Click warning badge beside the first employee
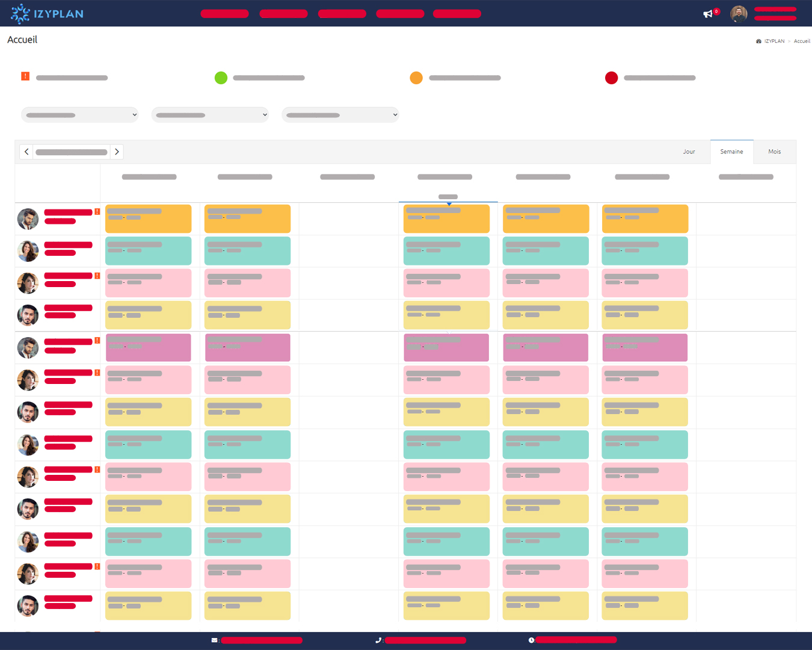 [97, 212]
